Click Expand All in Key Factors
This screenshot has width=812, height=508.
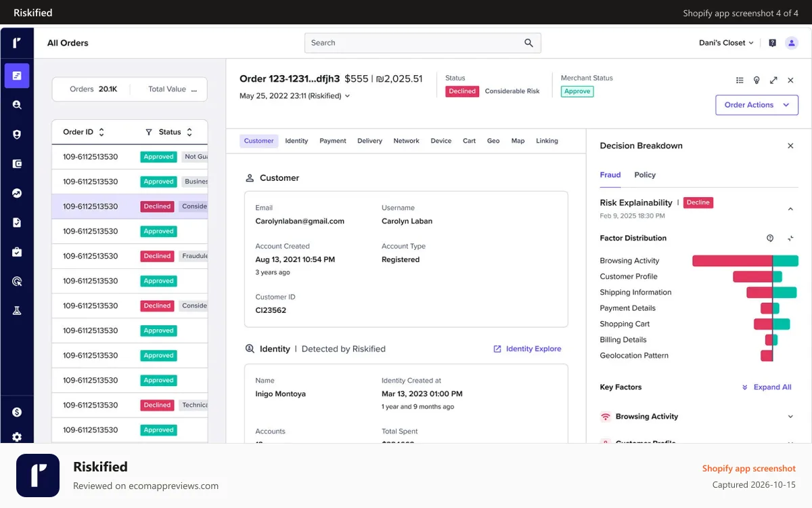767,387
